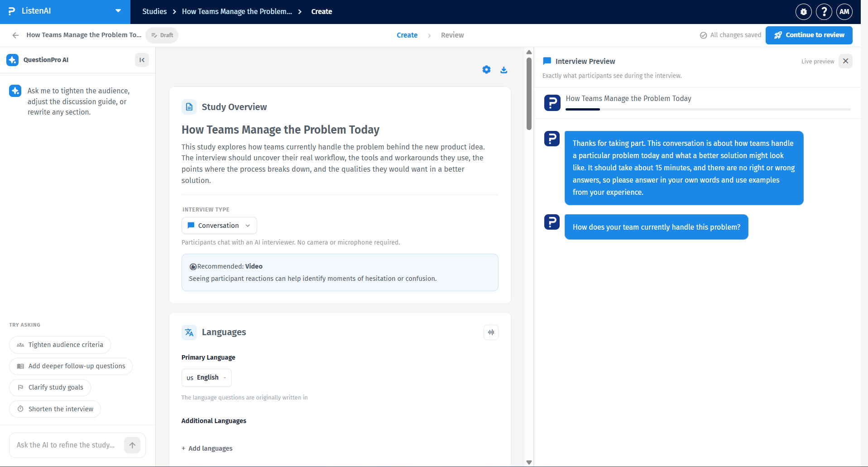Viewport: 868px width, 467px height.
Task: Click the Draft status badge
Action: pos(162,35)
